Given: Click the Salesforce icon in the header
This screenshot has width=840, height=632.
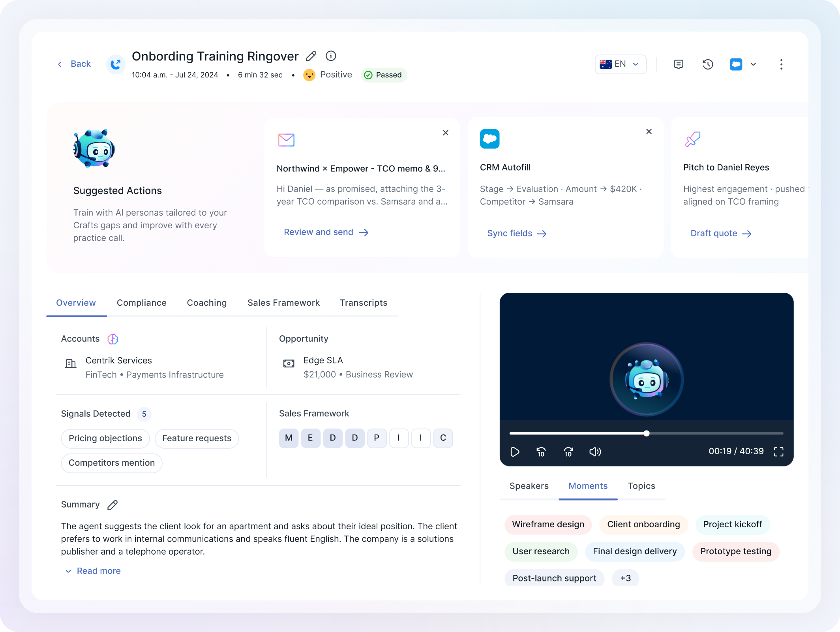Looking at the screenshot, I should tap(736, 64).
